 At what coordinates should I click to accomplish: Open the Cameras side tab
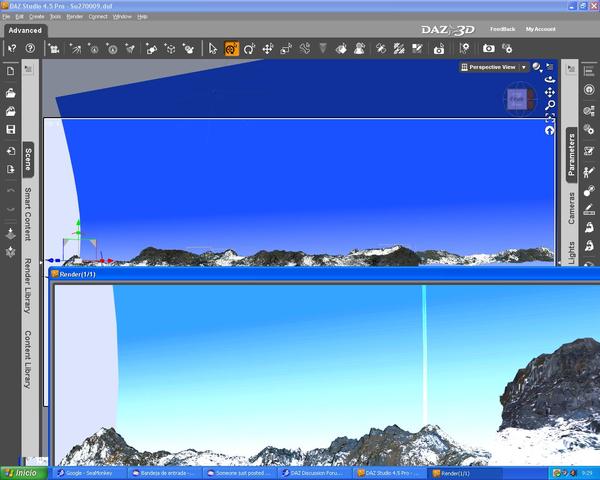(571, 208)
